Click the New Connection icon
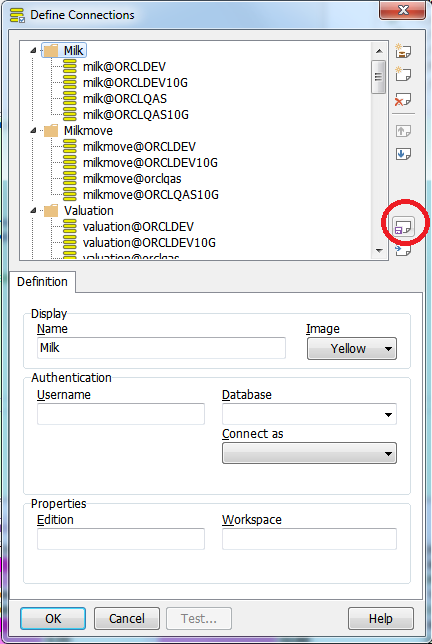432x644 pixels. tap(403, 74)
